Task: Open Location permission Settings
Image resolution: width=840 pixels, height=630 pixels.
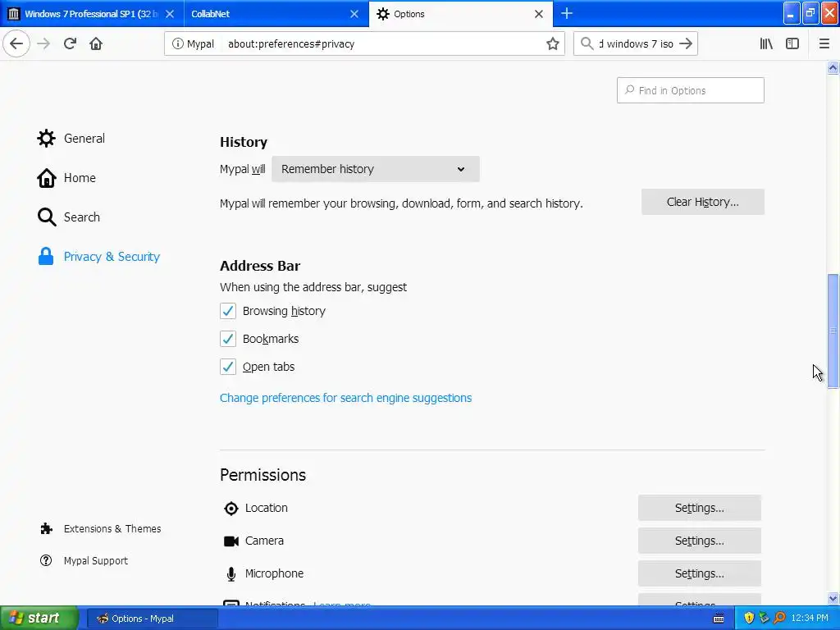Action: 700,508
